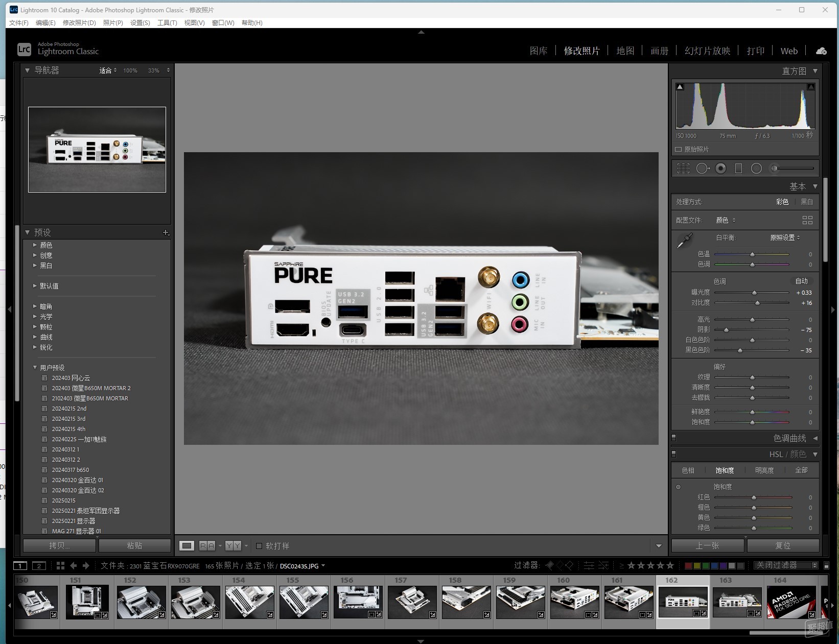Viewport: 839px width, 644px height.
Task: Toggle the 色调曲线 panel switch
Action: [x=673, y=438]
